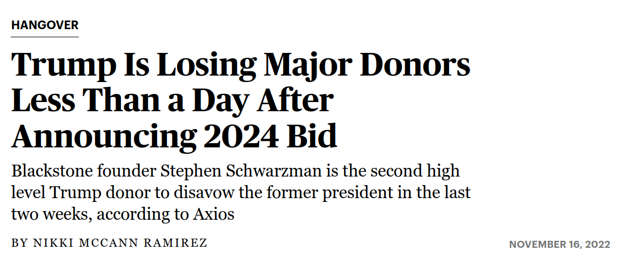Image resolution: width=644 pixels, height=264 pixels.
Task: Click the 'Announcing 2024 Bid' headline line
Action: [174, 136]
